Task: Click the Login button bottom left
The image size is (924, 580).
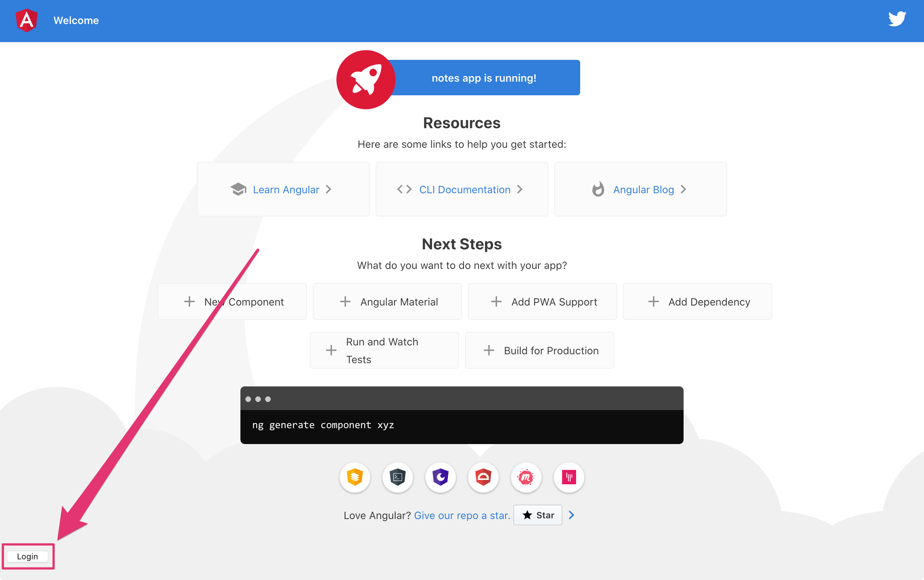Action: [x=27, y=556]
